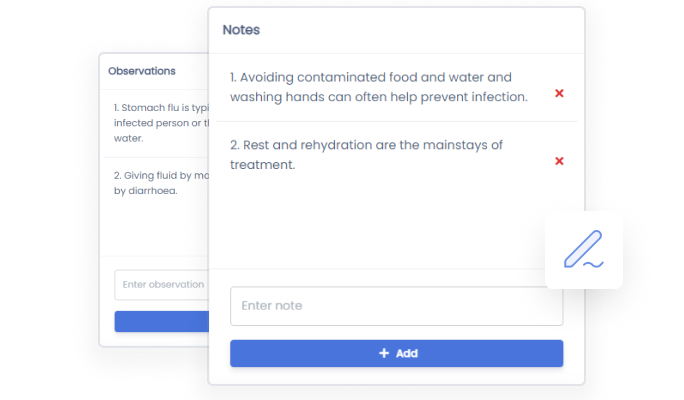Click the plus icon on Add button
This screenshot has width=684, height=400.
tap(384, 353)
